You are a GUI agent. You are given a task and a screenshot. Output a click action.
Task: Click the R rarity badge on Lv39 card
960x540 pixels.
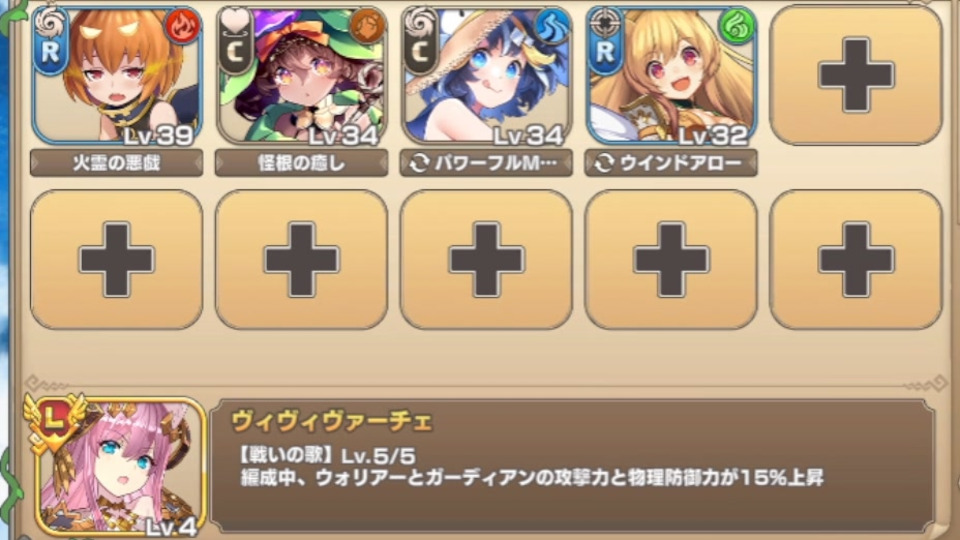click(51, 53)
